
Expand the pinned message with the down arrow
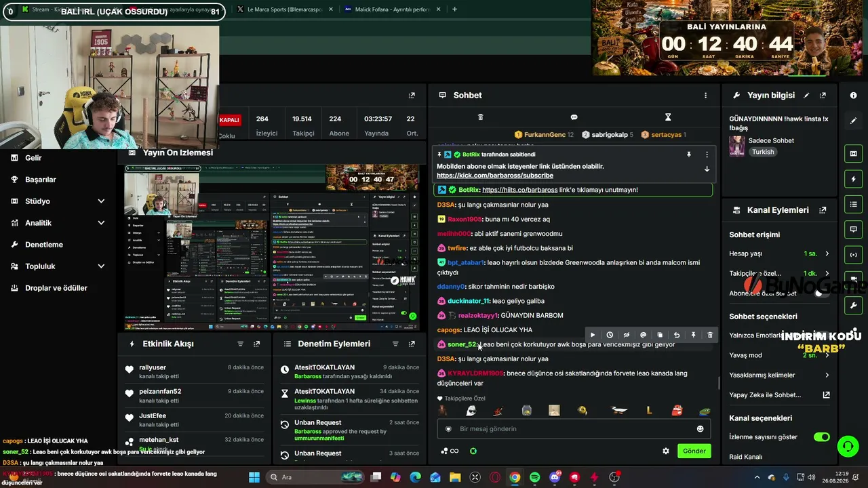click(707, 169)
